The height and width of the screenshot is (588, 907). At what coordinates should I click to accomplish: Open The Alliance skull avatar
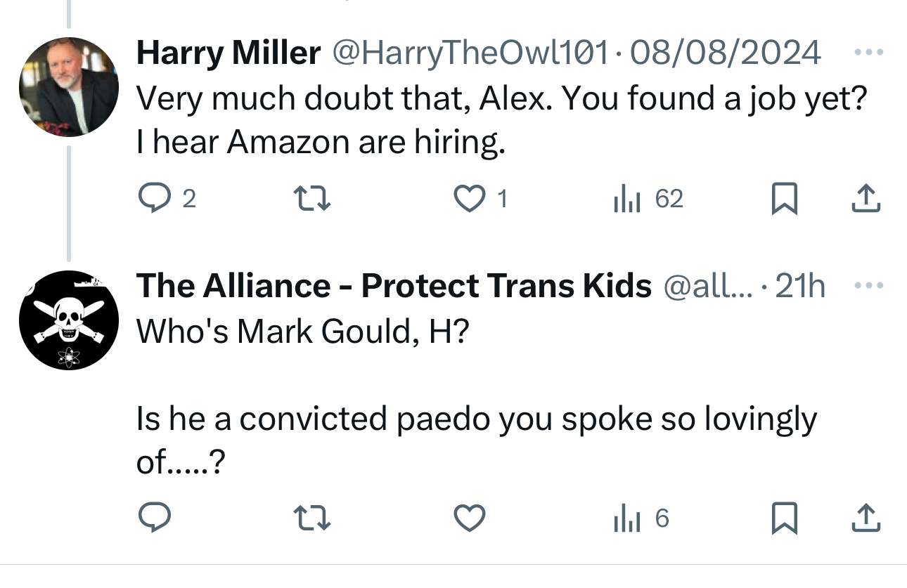(x=68, y=320)
